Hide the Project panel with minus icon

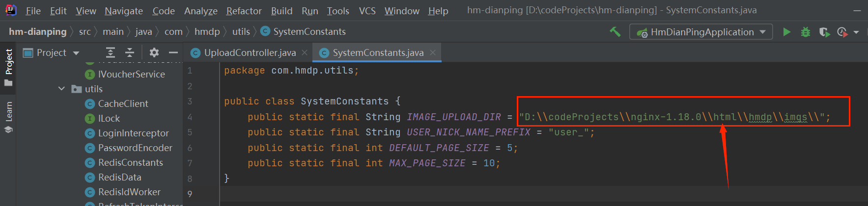(173, 52)
